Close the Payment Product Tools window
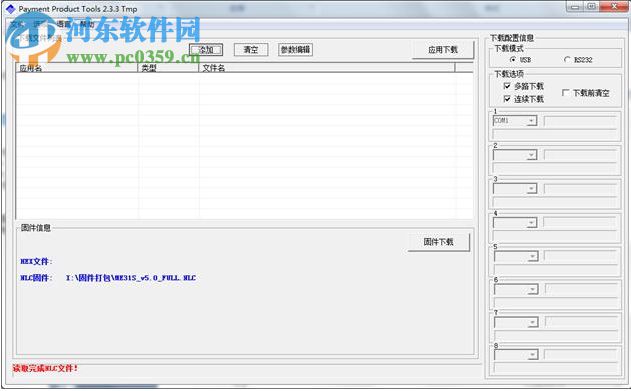 click(614, 6)
